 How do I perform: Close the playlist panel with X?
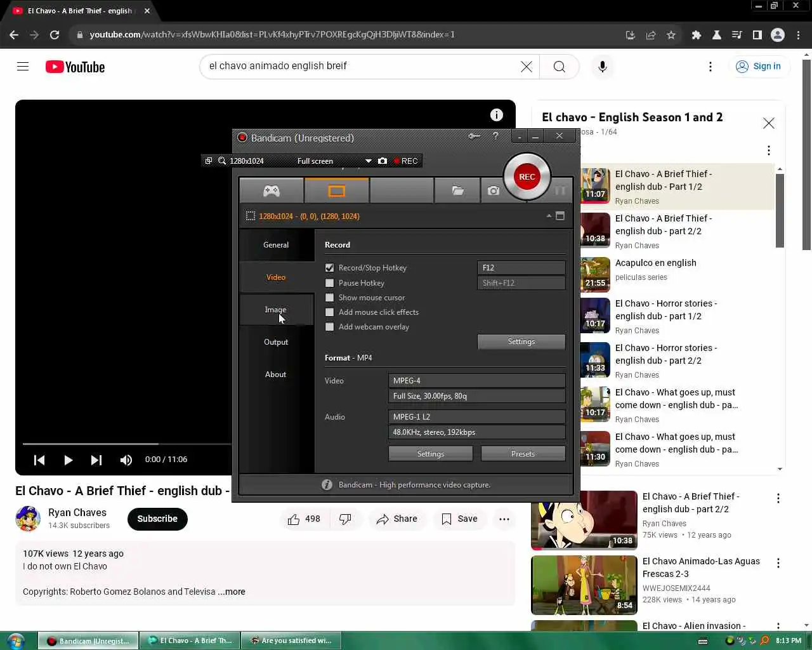(769, 123)
